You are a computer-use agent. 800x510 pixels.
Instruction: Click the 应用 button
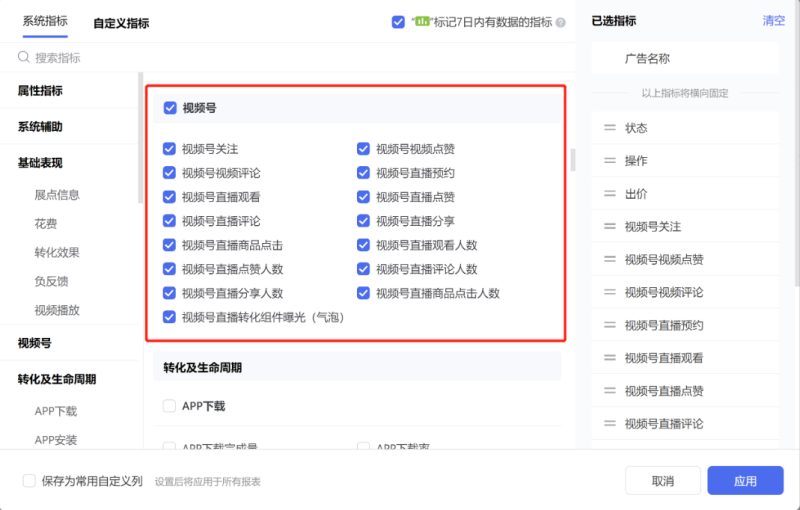745,480
